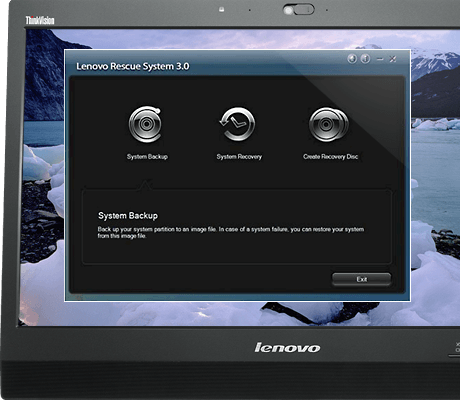Select the Create Recovery Disc icon
Image resolution: width=460 pixels, height=400 pixels.
329,124
